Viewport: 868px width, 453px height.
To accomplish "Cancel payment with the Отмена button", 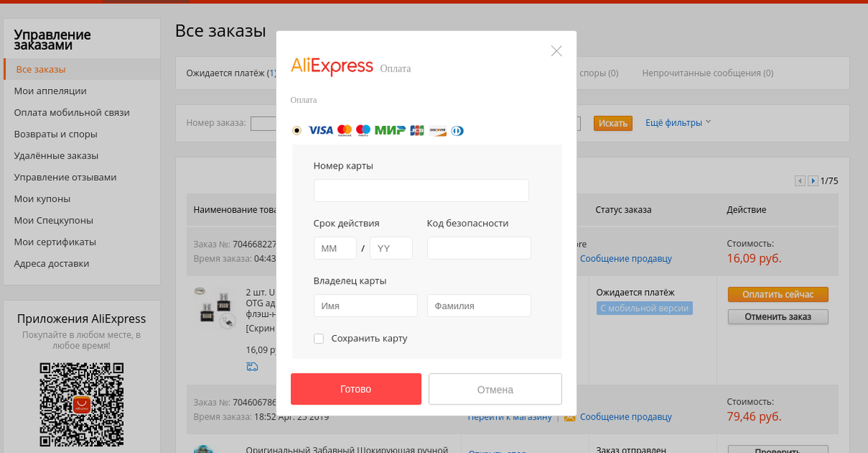I will (495, 389).
